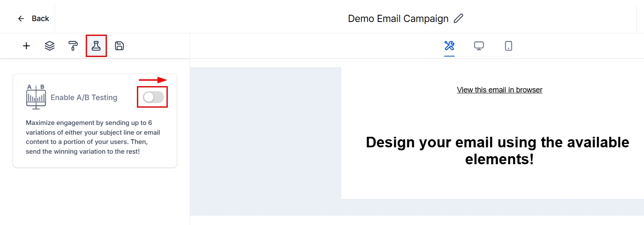Viewport: 644px width, 225px height.
Task: Open View this email in browser link
Action: coord(499,90)
